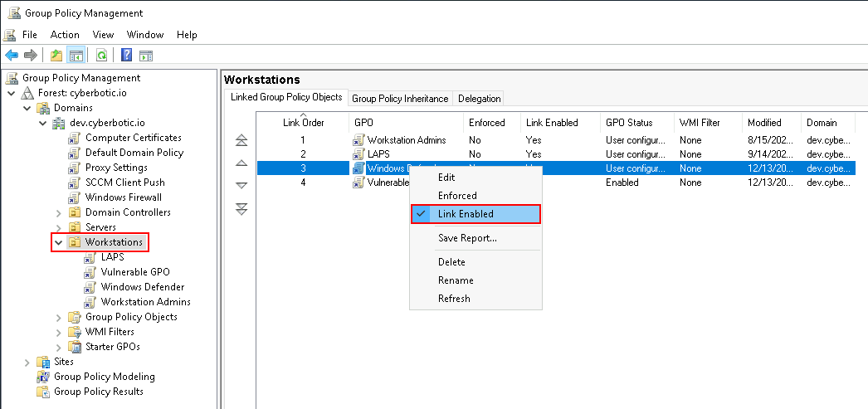Click the Up One Level folder icon
This screenshot has height=409, width=868.
pyautogui.click(x=56, y=56)
